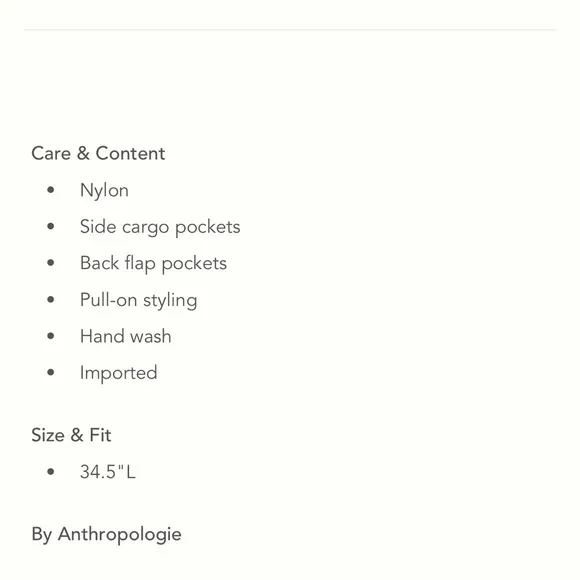580x580 pixels.
Task: Click the bullet beside Back flap pockets
Action: coord(51,263)
